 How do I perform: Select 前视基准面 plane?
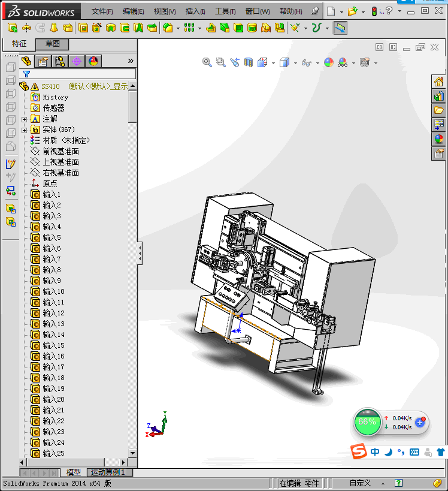pyautogui.click(x=61, y=152)
